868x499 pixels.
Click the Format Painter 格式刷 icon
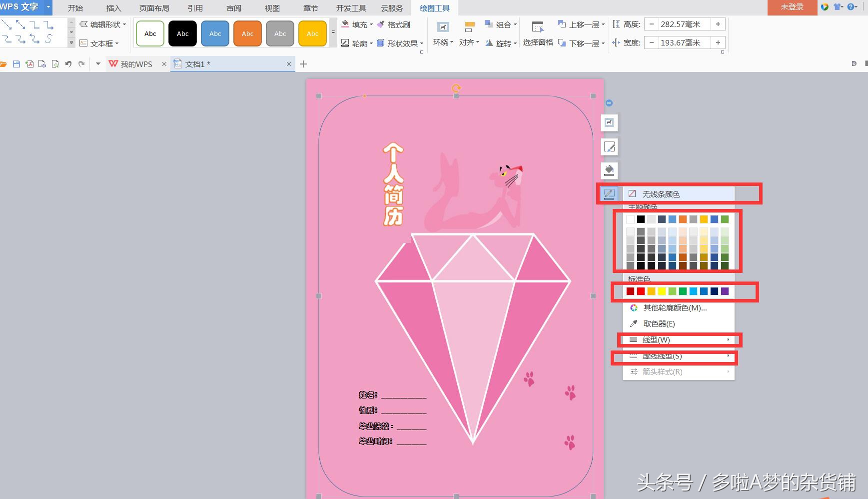[x=393, y=24]
